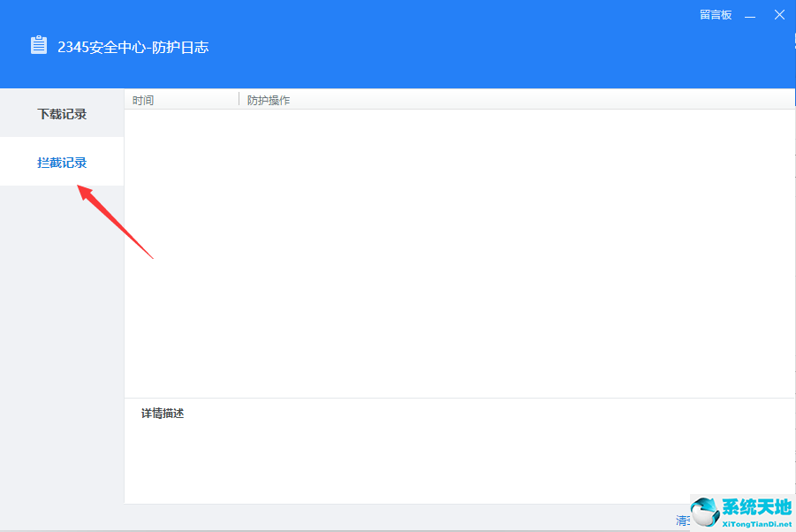Image resolution: width=796 pixels, height=532 pixels.
Task: Select the 拦截记录 tab
Action: pos(62,163)
